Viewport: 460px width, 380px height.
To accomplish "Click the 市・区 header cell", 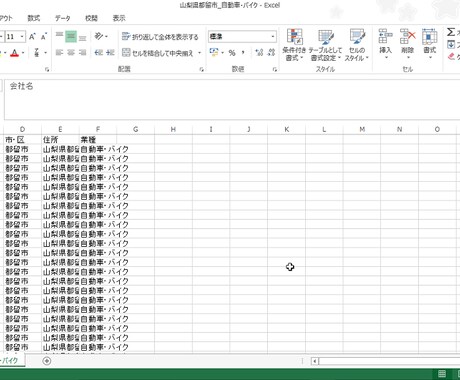I will tap(22, 140).
